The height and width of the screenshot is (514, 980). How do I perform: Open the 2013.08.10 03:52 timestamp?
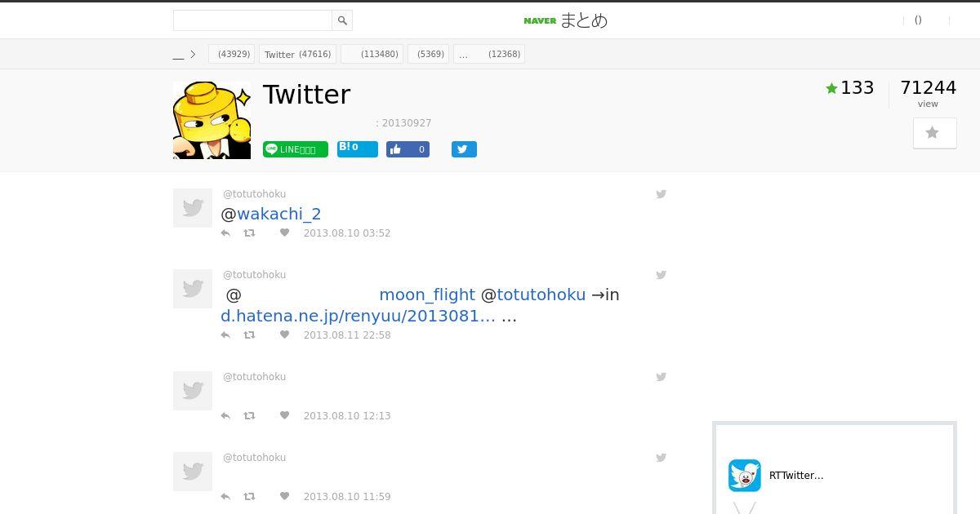point(347,233)
